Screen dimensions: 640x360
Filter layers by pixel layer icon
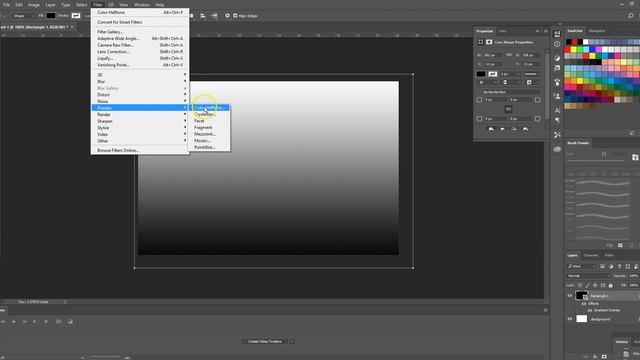point(602,267)
